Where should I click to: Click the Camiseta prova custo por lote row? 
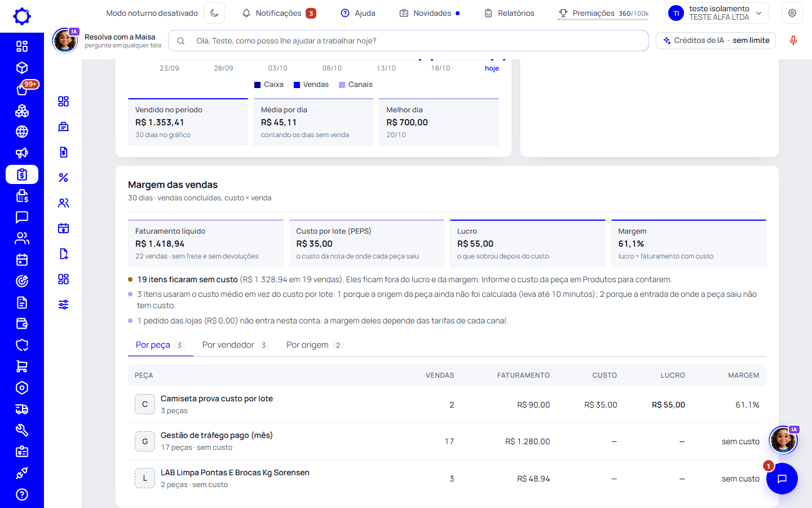447,405
